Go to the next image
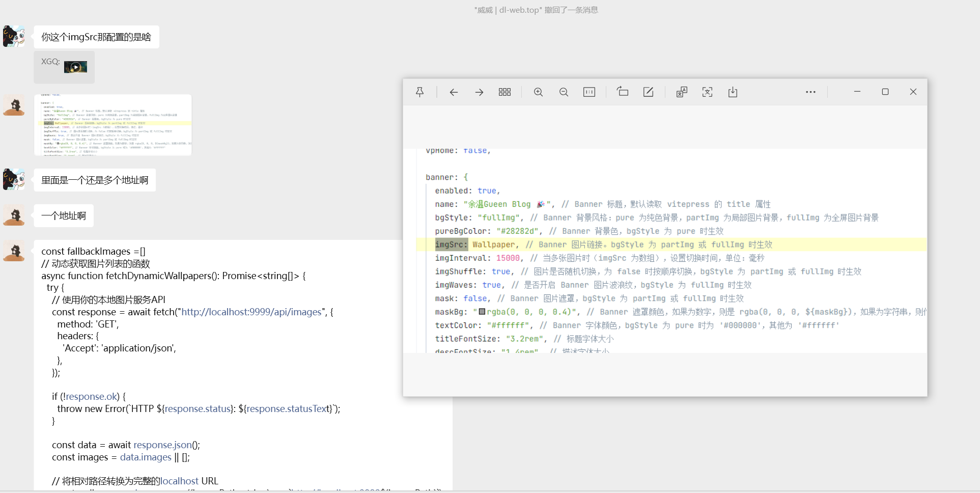Viewport: 980px width, 493px height. pos(479,92)
